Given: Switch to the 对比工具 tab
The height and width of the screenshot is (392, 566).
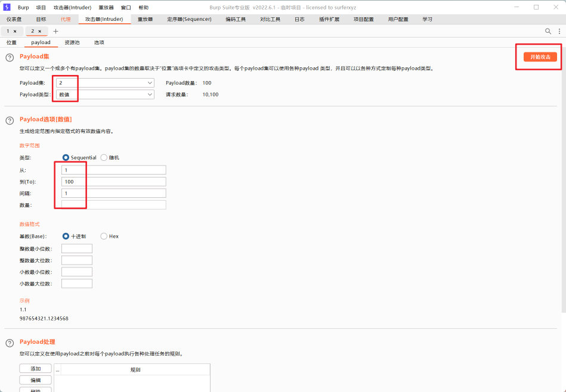Looking at the screenshot, I should pos(270,20).
